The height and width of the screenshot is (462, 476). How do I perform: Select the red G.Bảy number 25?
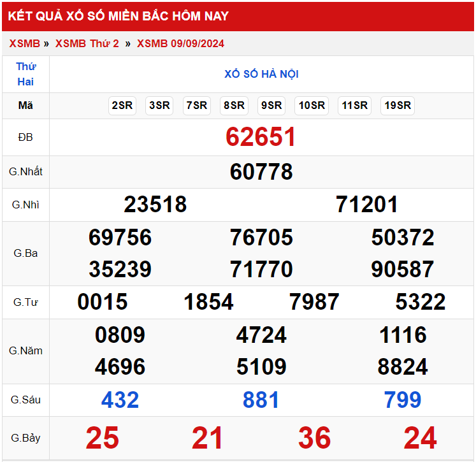point(102,438)
